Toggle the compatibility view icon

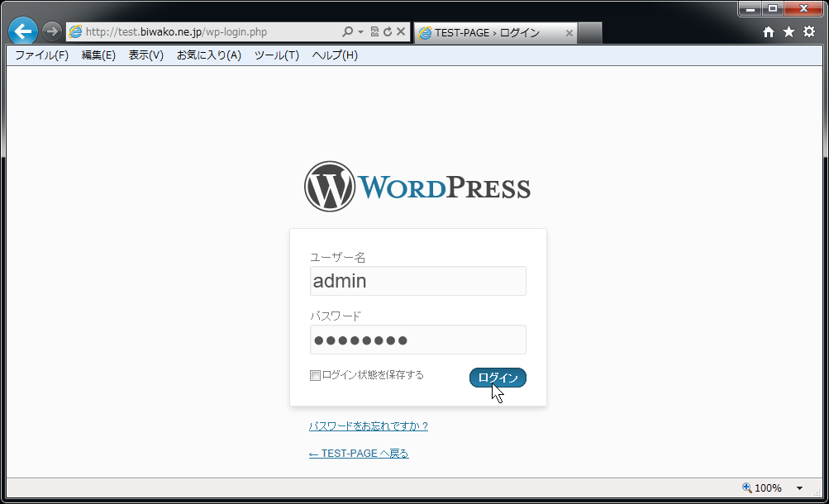374,32
